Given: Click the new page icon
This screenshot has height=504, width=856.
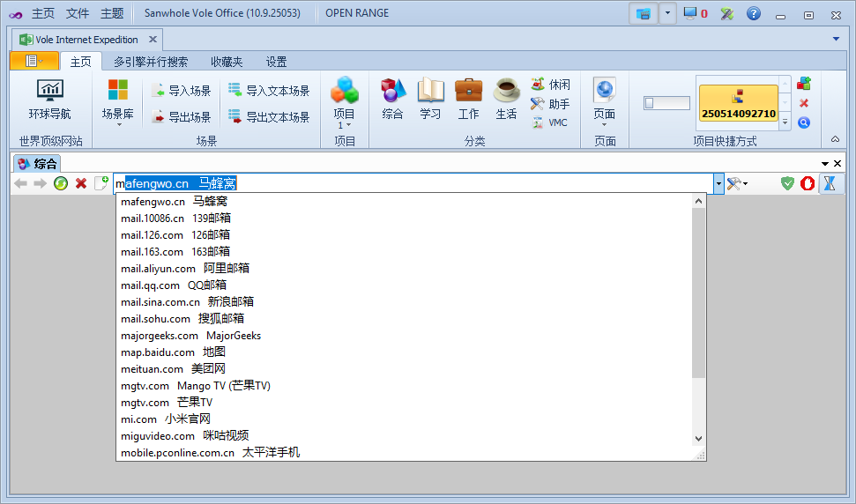Looking at the screenshot, I should (101, 183).
